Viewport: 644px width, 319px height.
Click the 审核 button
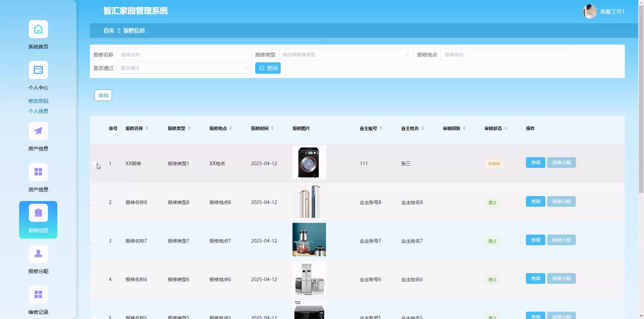[103, 95]
